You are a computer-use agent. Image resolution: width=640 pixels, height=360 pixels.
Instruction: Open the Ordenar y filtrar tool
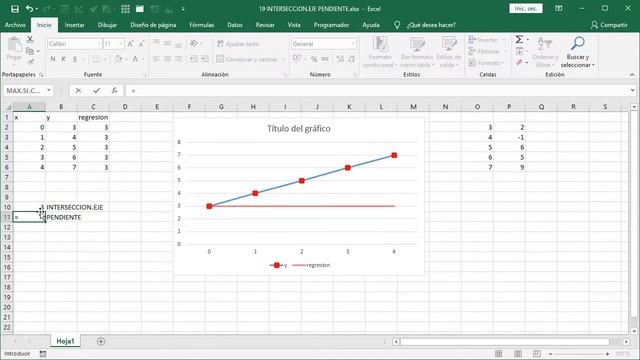pos(544,51)
